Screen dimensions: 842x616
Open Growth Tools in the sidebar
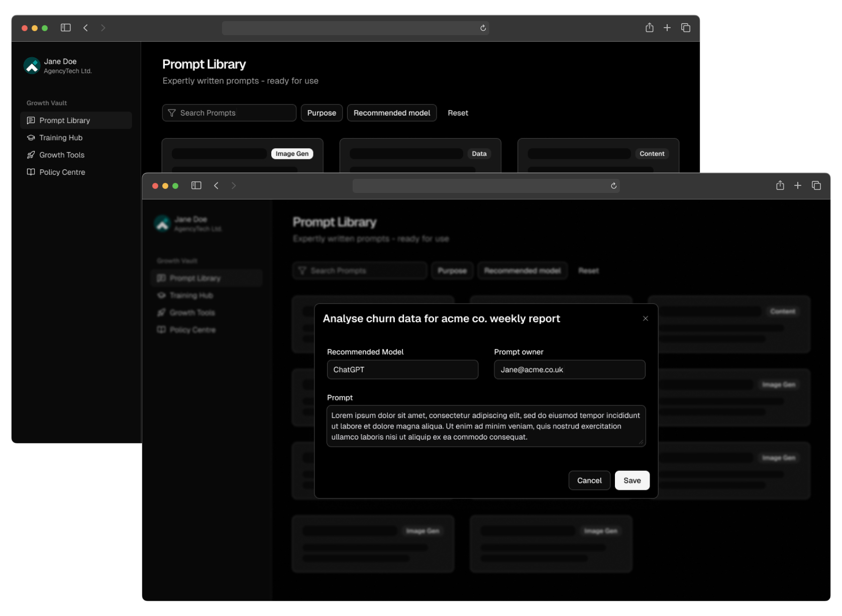[x=62, y=155]
